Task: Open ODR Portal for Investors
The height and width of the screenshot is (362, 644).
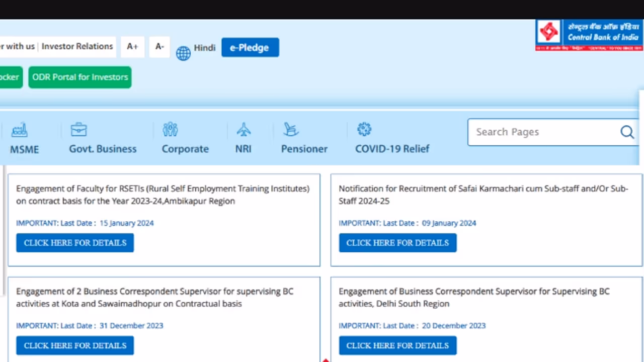Action: pos(79,77)
